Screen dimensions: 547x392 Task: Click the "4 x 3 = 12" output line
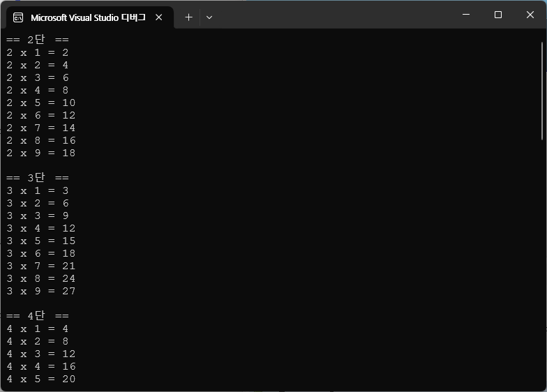pos(41,354)
